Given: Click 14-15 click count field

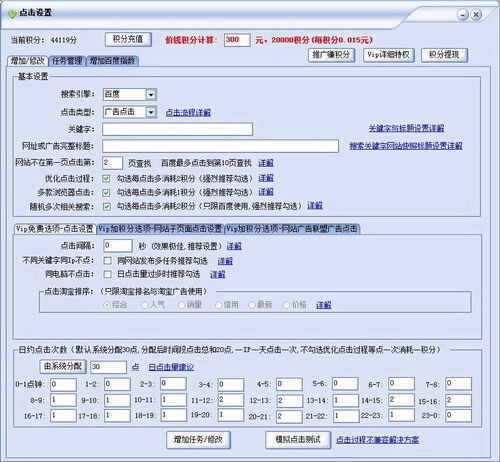Looking at the screenshot, I should click(x=402, y=400).
